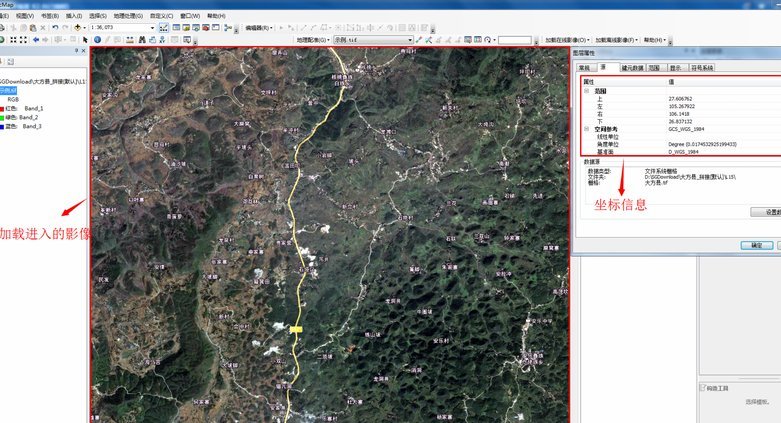The image size is (781, 423).
Task: Open the 加载在线影像(O) menu button
Action: click(x=567, y=40)
